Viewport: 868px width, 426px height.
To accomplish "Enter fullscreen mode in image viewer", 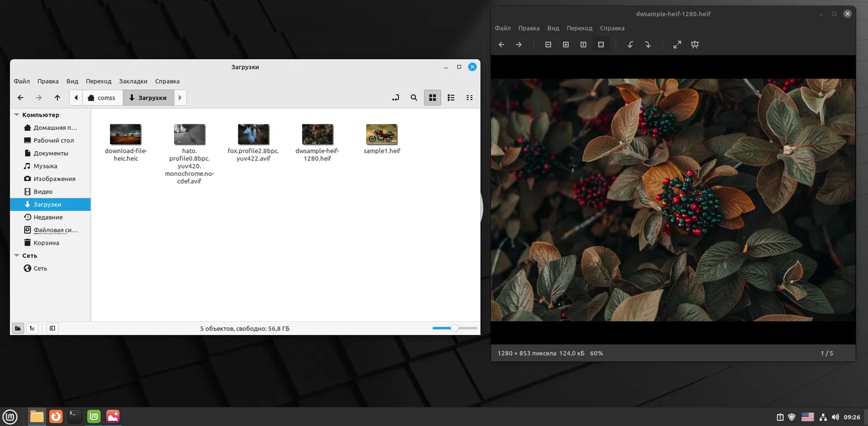I will tap(677, 45).
